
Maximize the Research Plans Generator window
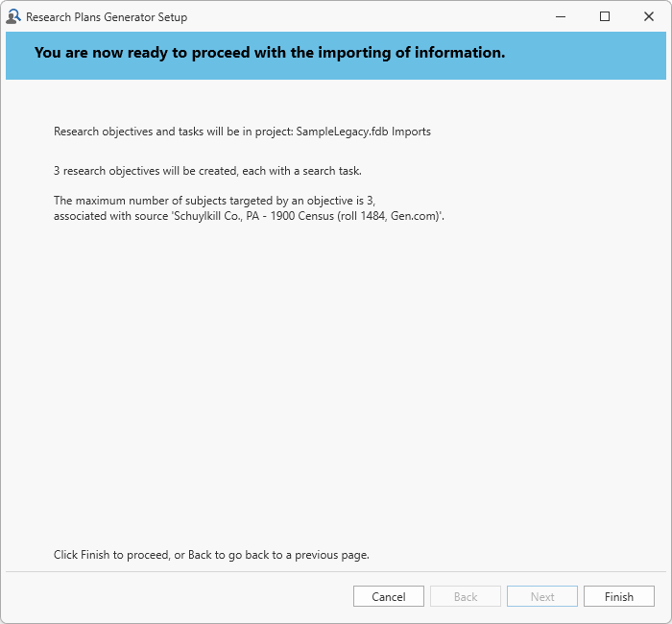pos(605,16)
